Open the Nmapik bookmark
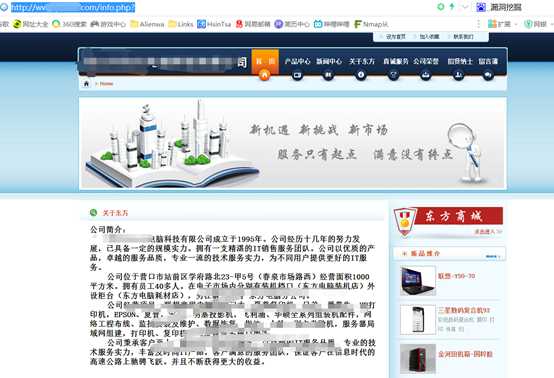This screenshot has height=378, width=554. click(371, 24)
